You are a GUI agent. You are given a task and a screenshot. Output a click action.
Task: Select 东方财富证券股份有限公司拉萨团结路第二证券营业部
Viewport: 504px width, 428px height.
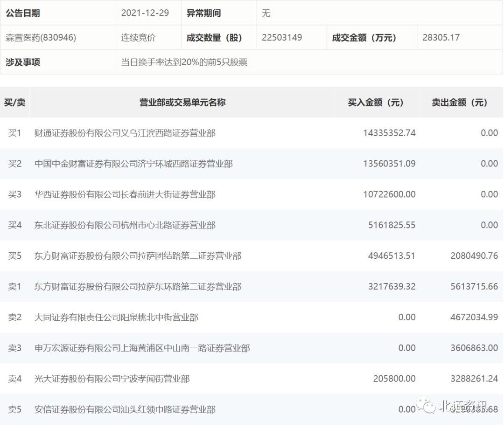(x=138, y=256)
